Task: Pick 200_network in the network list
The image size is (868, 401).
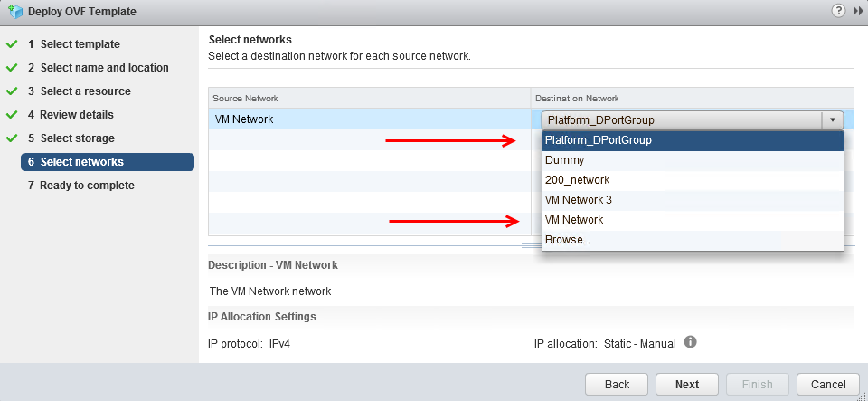Action: [x=693, y=180]
